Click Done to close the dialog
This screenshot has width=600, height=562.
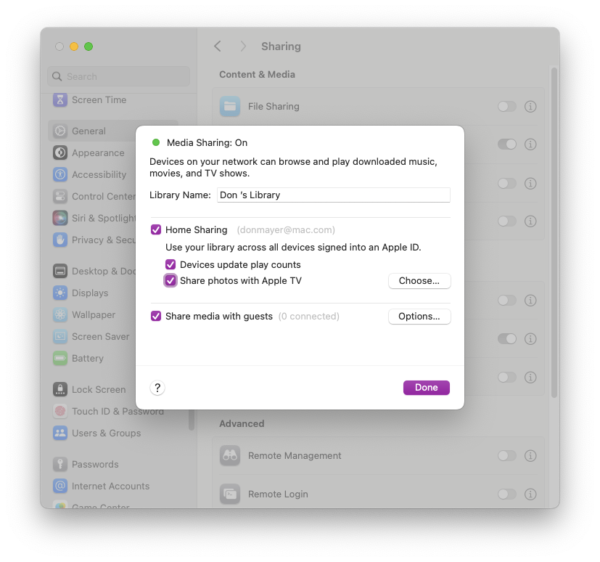pos(426,388)
